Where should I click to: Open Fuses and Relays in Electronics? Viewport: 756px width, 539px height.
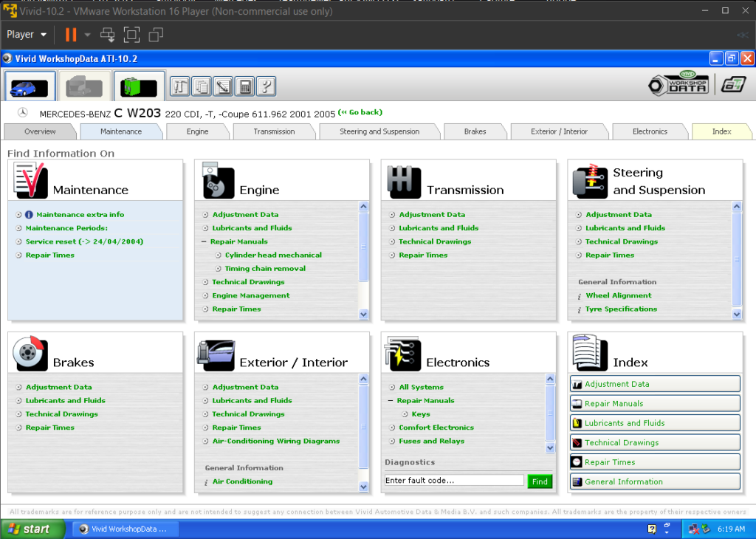pyautogui.click(x=431, y=441)
